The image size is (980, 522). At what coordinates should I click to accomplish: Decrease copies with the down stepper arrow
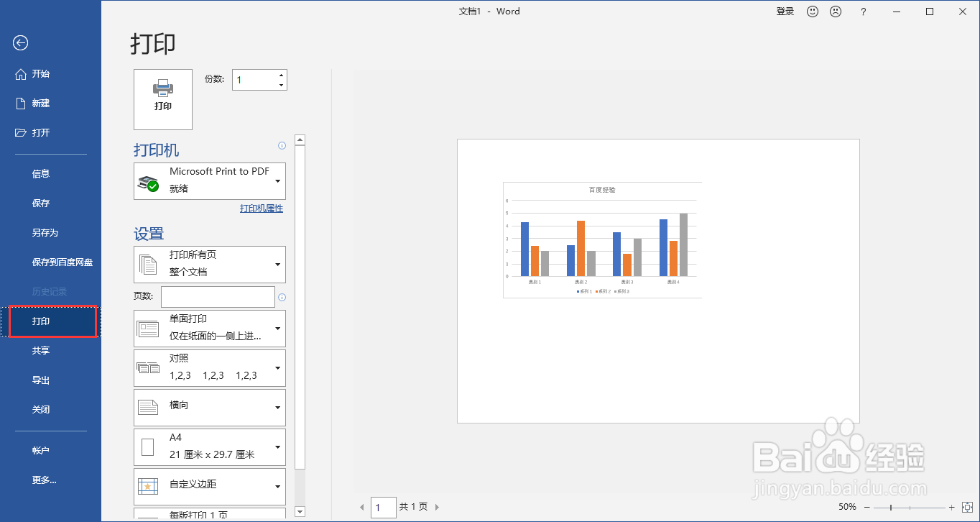click(281, 85)
